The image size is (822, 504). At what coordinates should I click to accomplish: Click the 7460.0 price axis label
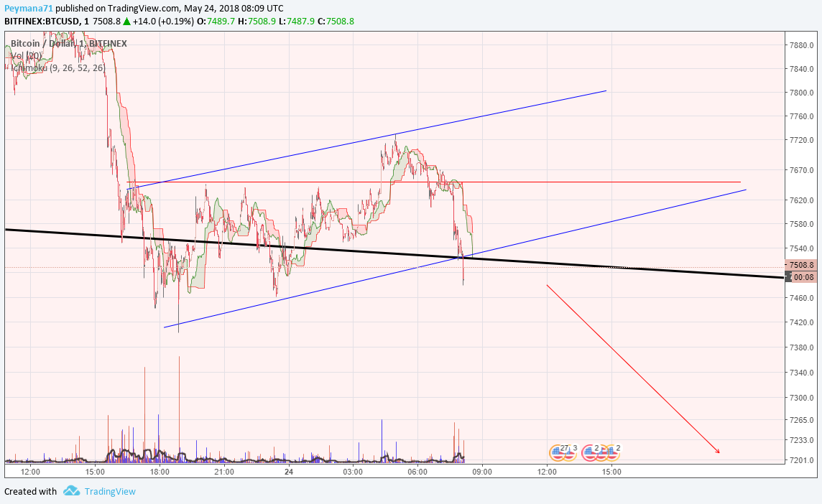coord(802,298)
